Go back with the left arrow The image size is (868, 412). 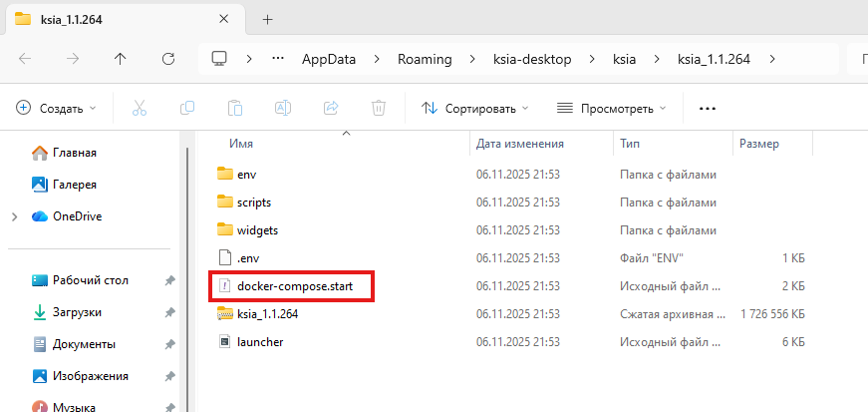point(25,59)
